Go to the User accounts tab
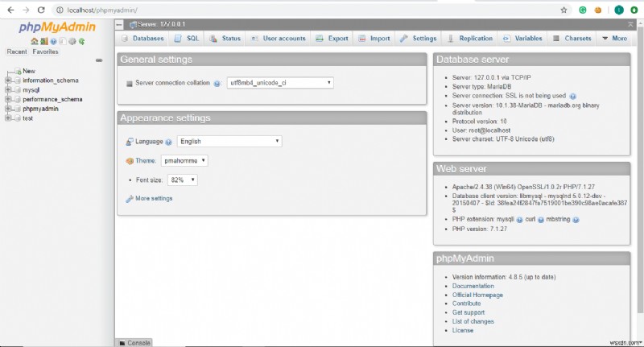The height and width of the screenshot is (347, 644). [x=279, y=38]
